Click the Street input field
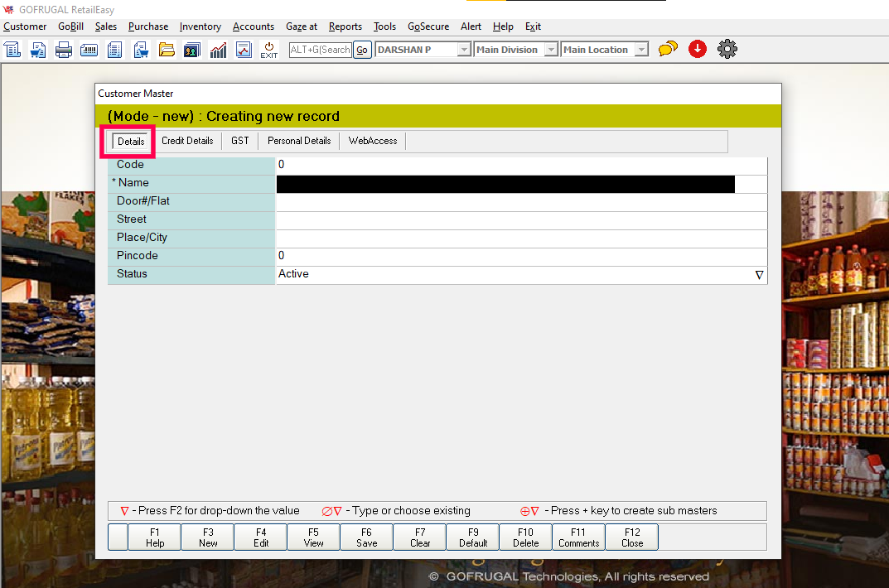The width and height of the screenshot is (889, 588). point(522,219)
